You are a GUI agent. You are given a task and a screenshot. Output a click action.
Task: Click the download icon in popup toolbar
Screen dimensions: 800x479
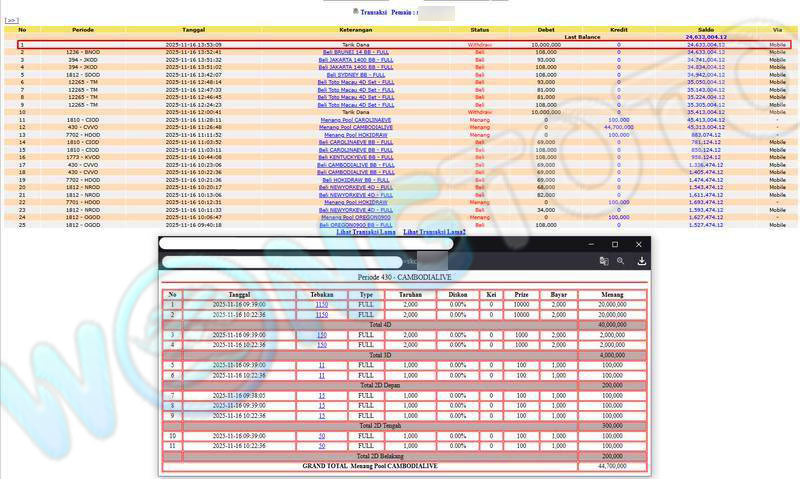point(641,261)
